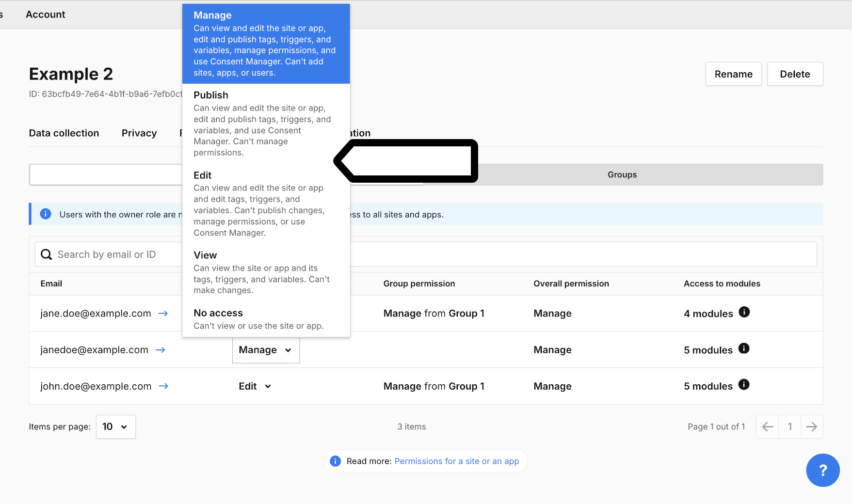Switch to the Privacy tab
This screenshot has height=504, width=852.
coord(139,133)
